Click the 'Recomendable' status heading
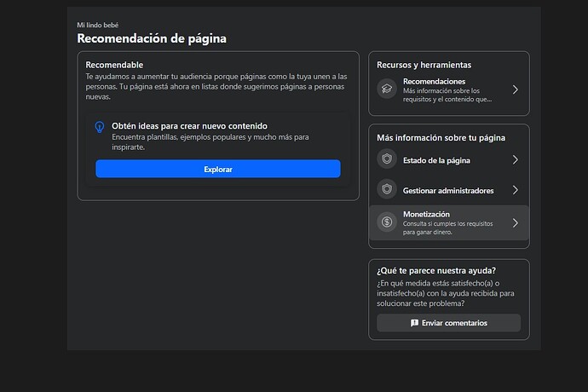This screenshot has height=392, width=588. 114,65
